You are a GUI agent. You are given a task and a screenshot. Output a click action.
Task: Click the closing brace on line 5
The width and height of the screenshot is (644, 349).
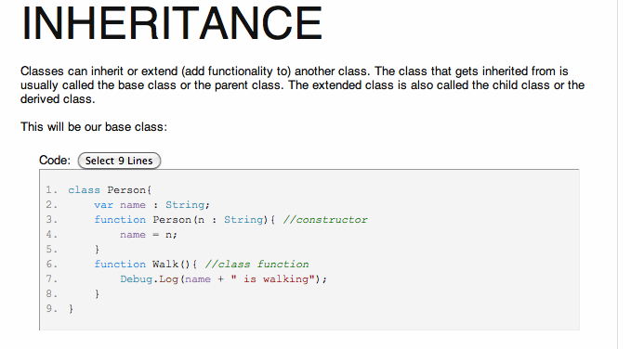[97, 250]
